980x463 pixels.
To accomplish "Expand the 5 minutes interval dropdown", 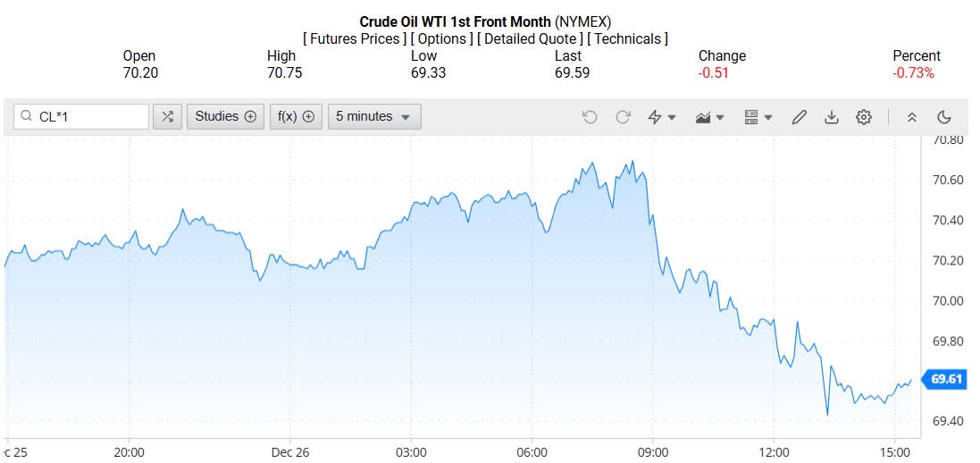I will (x=374, y=116).
